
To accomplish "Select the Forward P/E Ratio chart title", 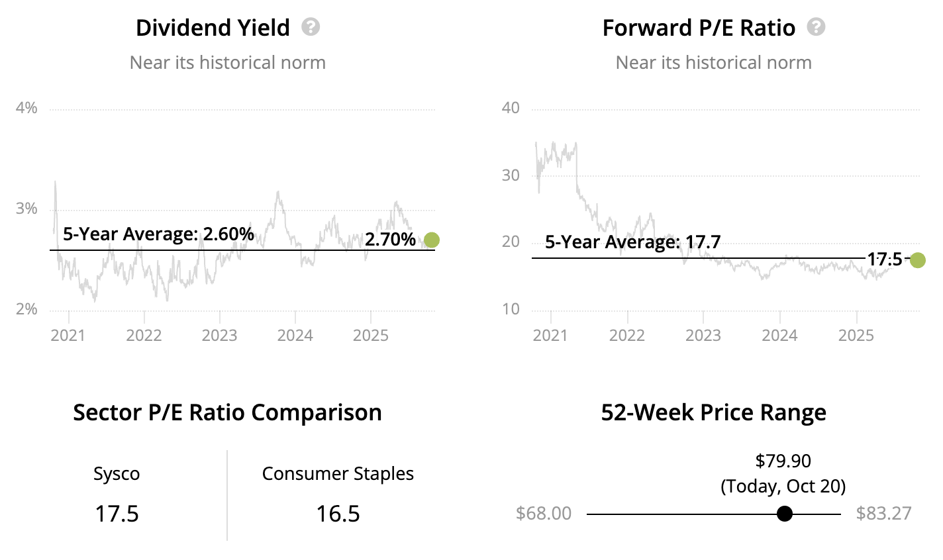I will pyautogui.click(x=699, y=28).
